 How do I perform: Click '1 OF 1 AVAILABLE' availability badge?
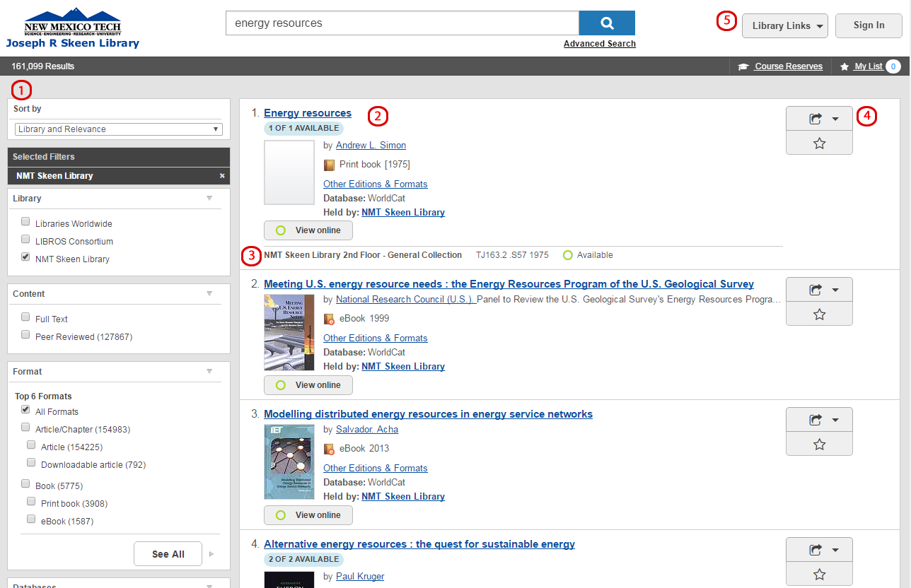pyautogui.click(x=303, y=129)
